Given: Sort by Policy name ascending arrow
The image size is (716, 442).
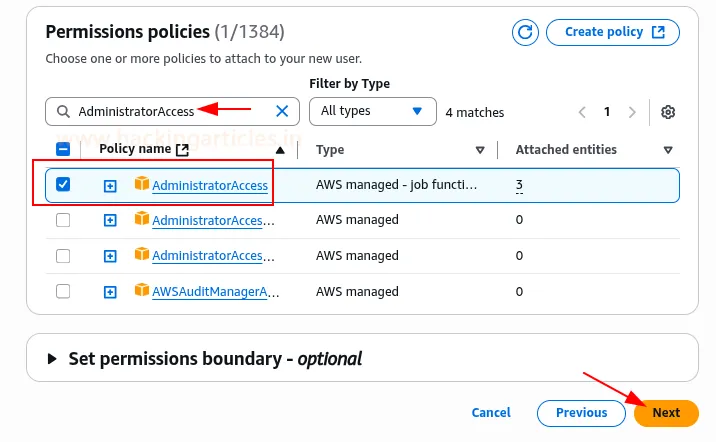Looking at the screenshot, I should (x=280, y=150).
